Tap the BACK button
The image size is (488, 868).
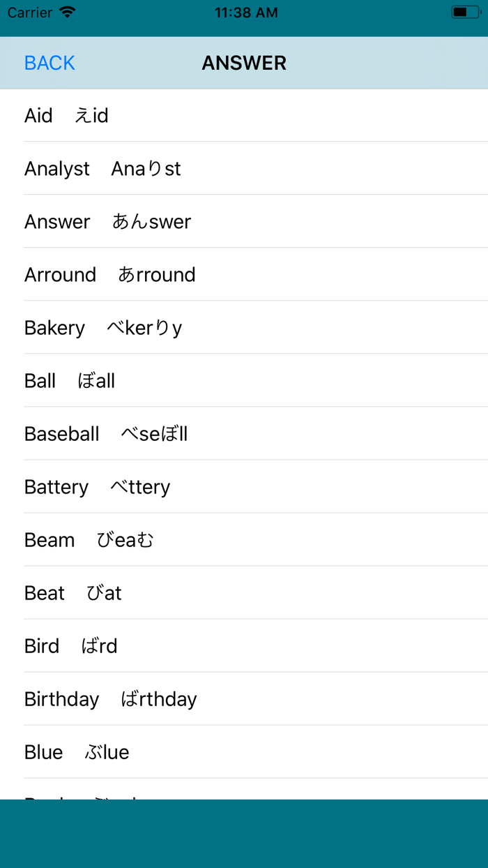[x=49, y=63]
